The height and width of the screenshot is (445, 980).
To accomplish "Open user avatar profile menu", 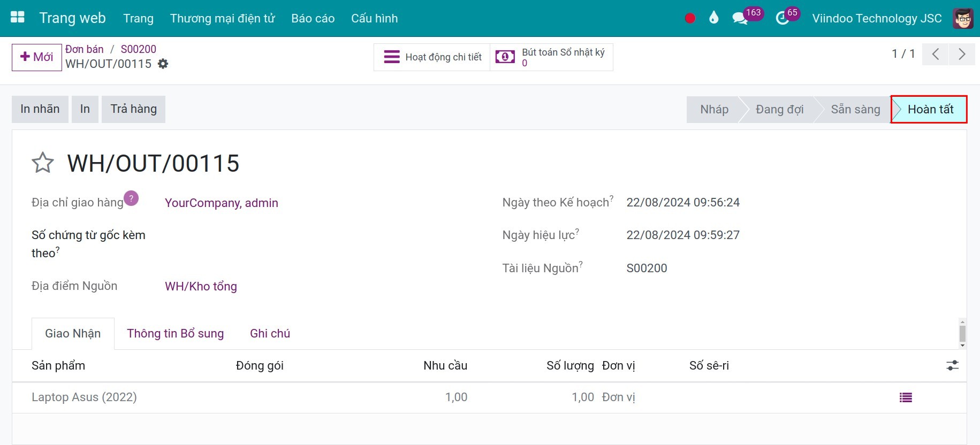I will pos(963,18).
